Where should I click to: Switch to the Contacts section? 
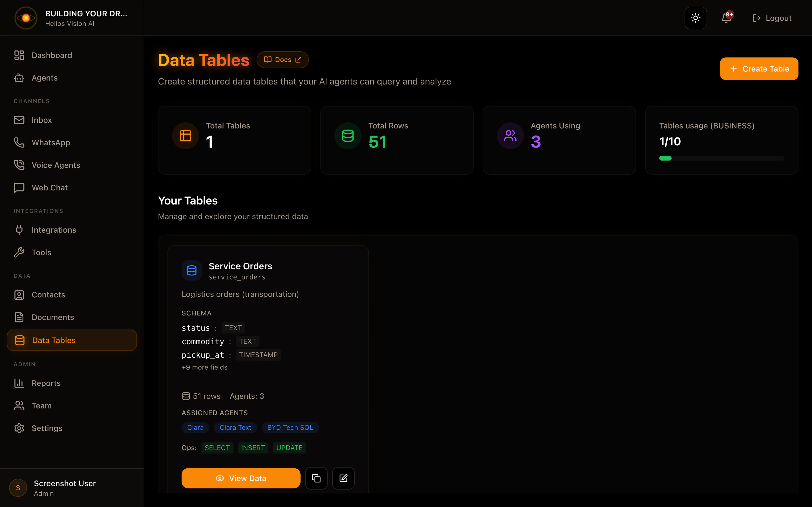49,294
